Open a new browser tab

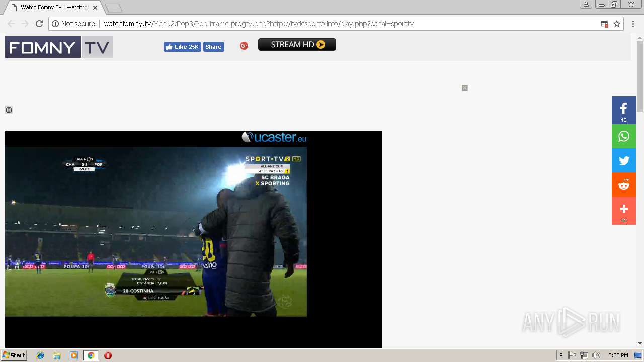114,8
